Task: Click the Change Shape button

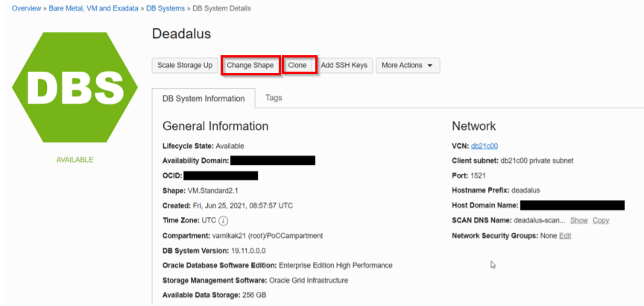Action: tap(250, 66)
